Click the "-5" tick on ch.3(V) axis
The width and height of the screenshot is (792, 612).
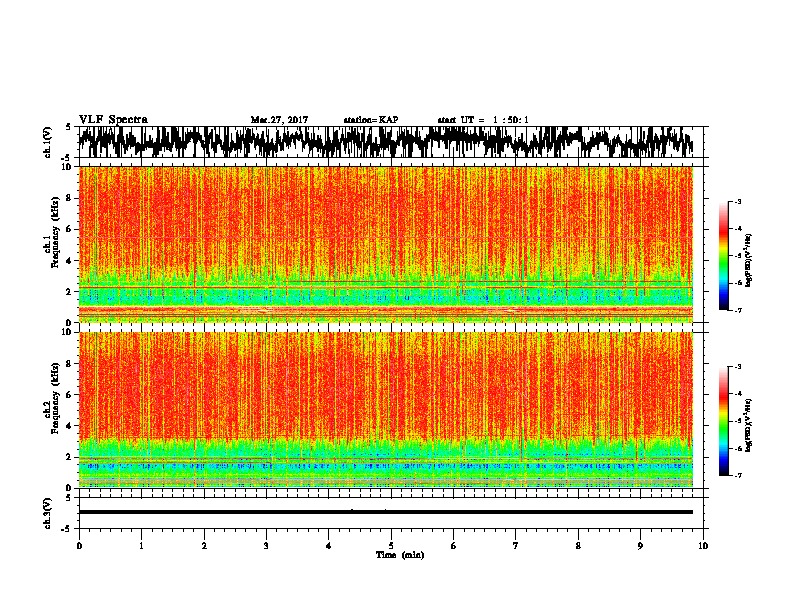(x=67, y=529)
